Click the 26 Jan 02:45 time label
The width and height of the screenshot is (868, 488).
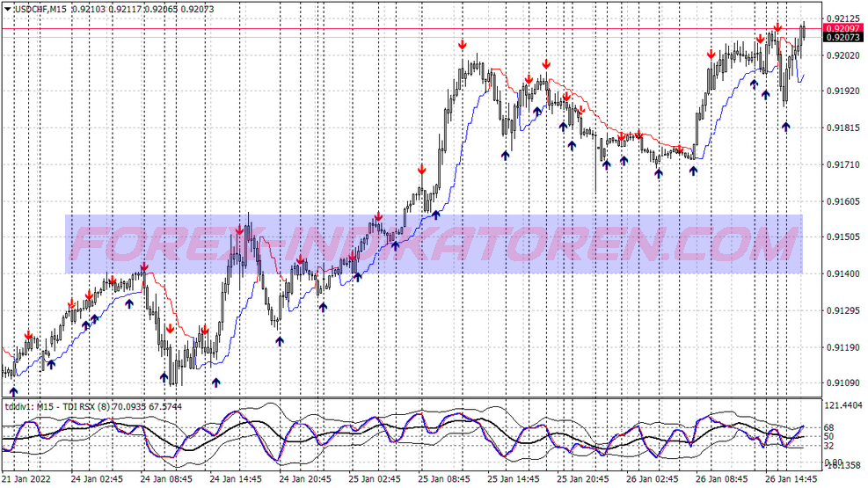[x=653, y=478]
